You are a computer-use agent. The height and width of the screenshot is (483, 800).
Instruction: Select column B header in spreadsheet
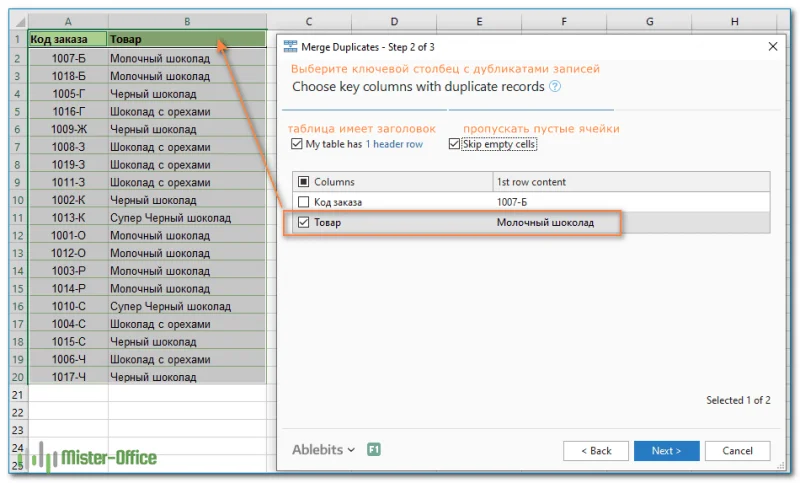coord(187,21)
